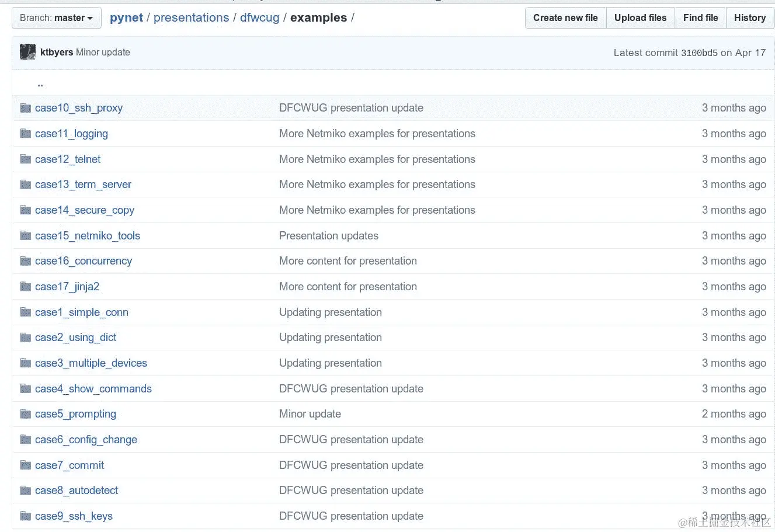Click timestamp in case13_term_server row

734,185
